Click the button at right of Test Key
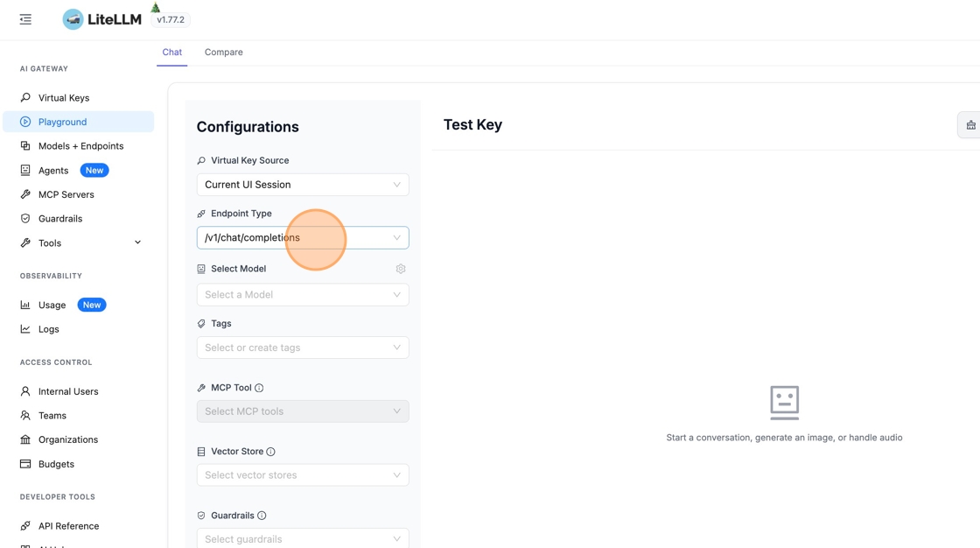The image size is (980, 548). pos(970,125)
